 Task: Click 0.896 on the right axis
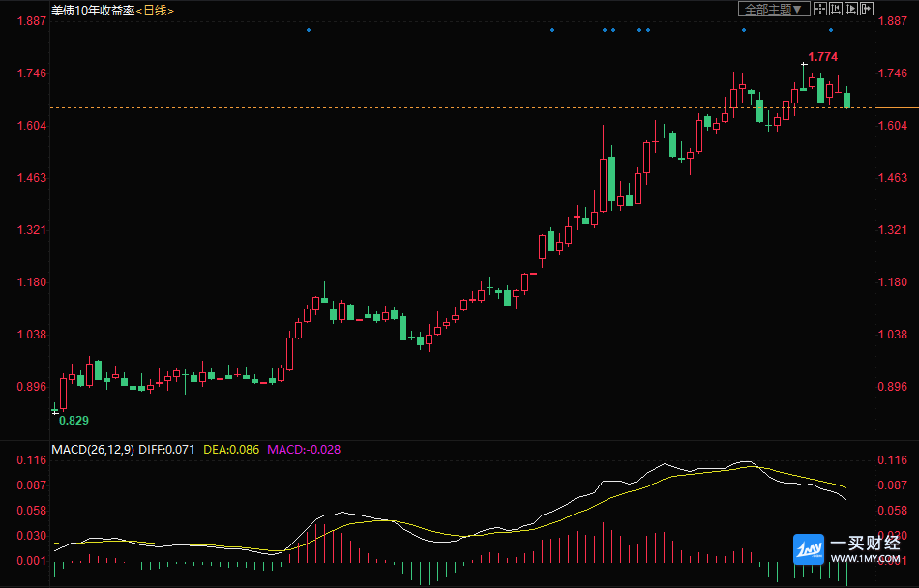(893, 387)
